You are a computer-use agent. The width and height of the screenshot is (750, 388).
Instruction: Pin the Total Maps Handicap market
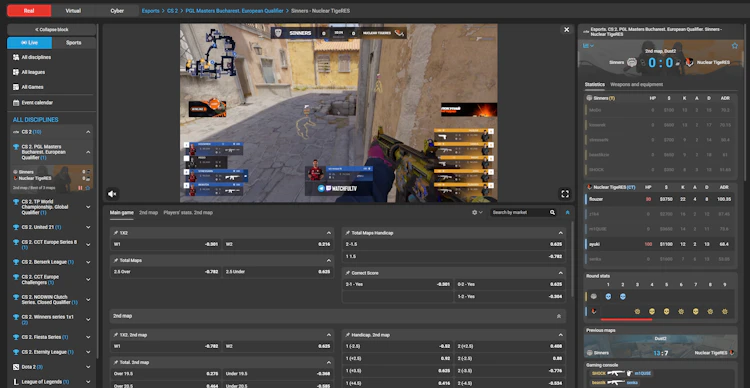point(348,233)
